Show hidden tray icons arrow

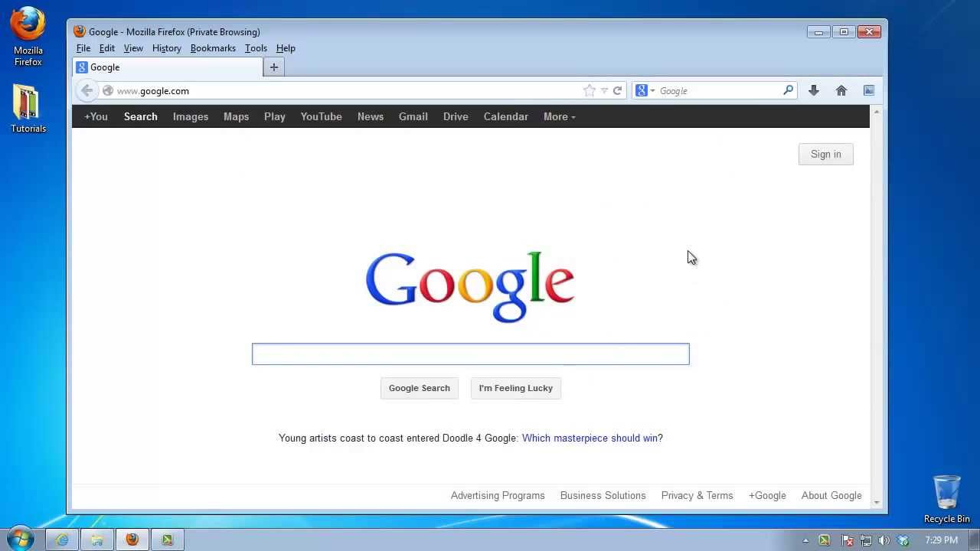click(x=805, y=540)
